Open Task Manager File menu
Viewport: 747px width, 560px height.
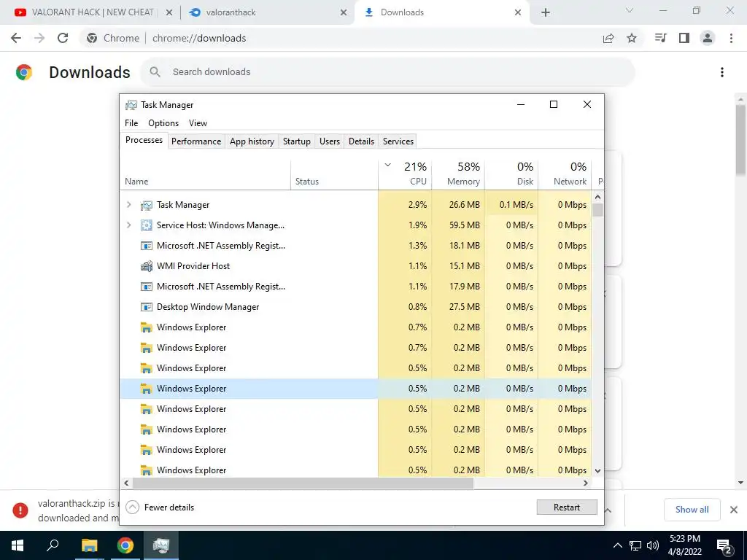click(x=131, y=122)
